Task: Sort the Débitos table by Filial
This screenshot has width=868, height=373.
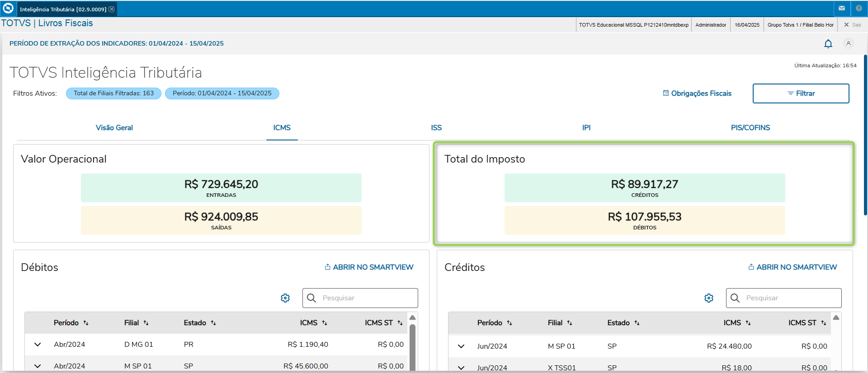Action: pos(146,323)
